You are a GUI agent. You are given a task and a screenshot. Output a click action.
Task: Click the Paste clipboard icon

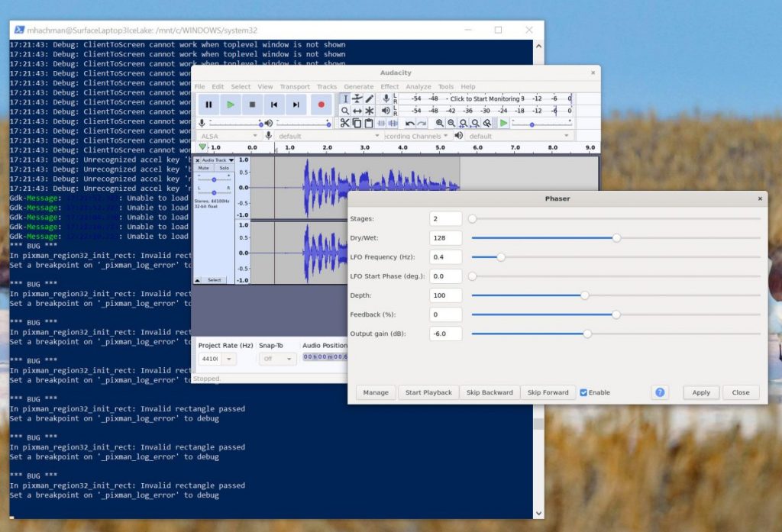[369, 123]
